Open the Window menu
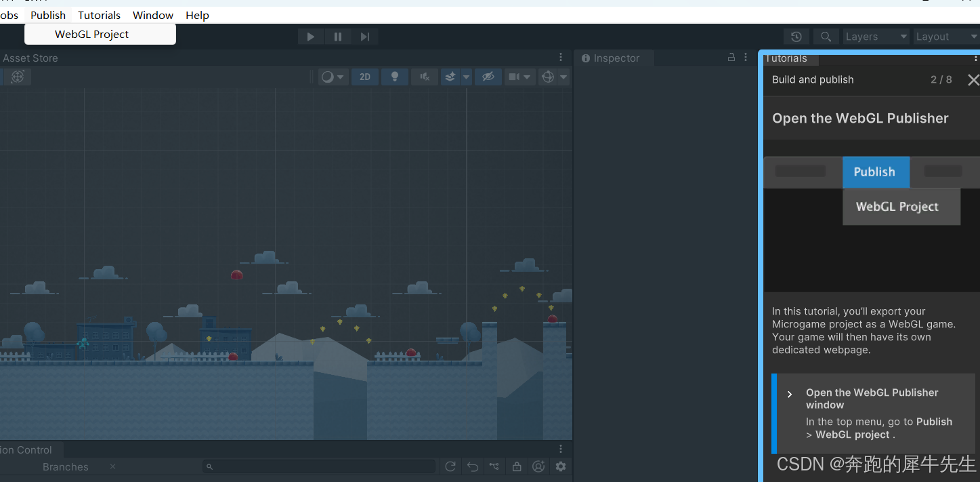This screenshot has width=980, height=482. click(153, 15)
